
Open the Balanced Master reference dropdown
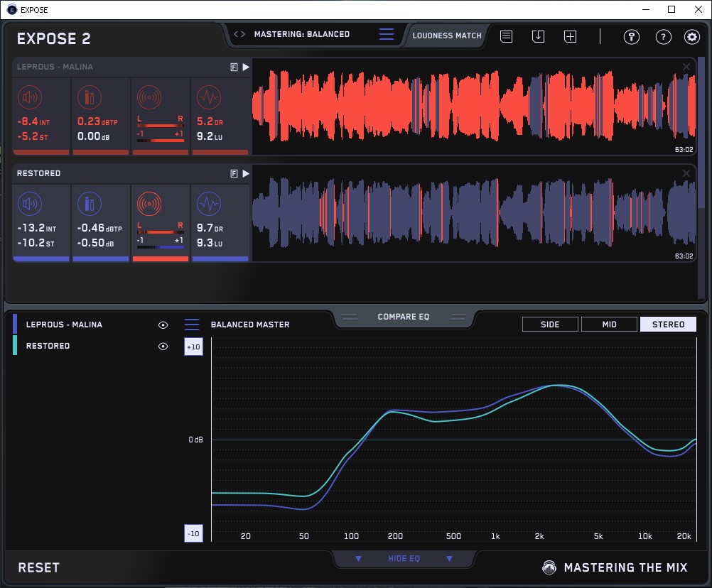[192, 325]
